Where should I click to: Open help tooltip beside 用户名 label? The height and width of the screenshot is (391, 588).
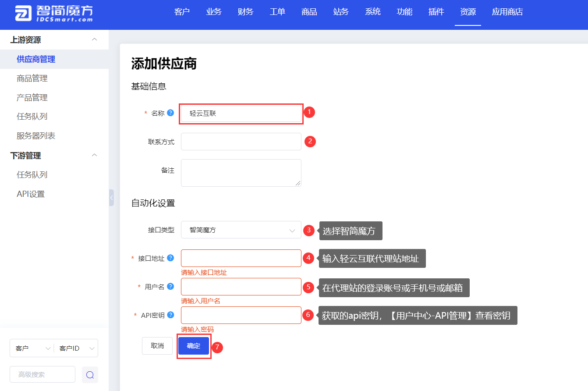click(x=170, y=286)
